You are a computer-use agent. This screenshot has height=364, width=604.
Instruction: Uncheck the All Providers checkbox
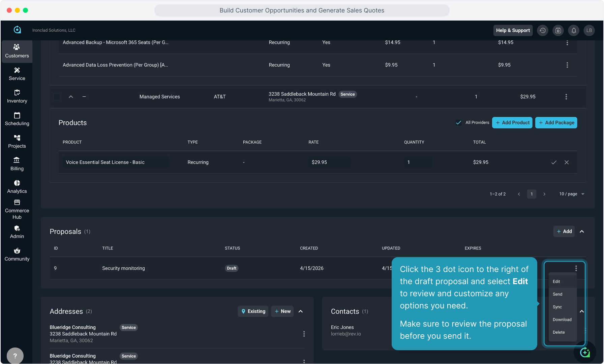(458, 123)
